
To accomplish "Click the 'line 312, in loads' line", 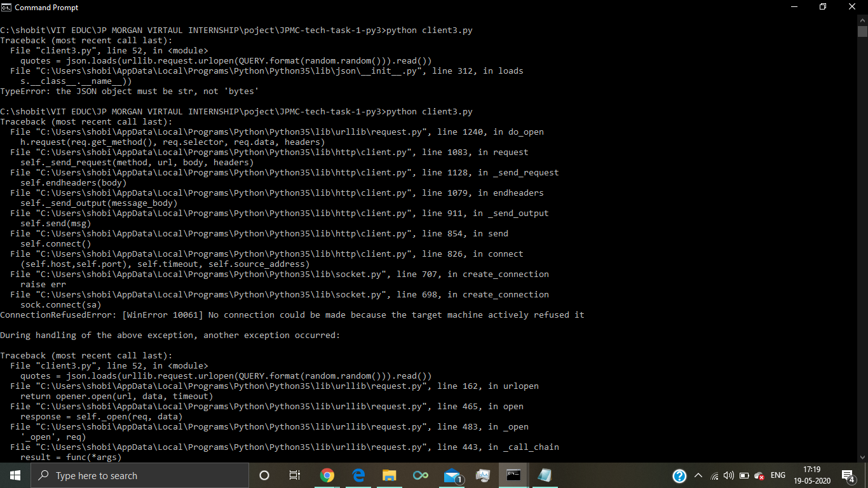I will (267, 71).
